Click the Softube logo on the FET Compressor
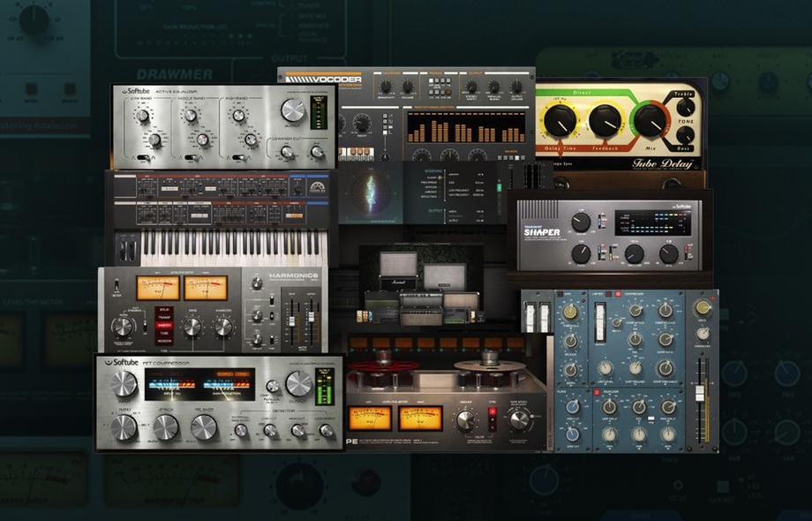 pyautogui.click(x=120, y=361)
